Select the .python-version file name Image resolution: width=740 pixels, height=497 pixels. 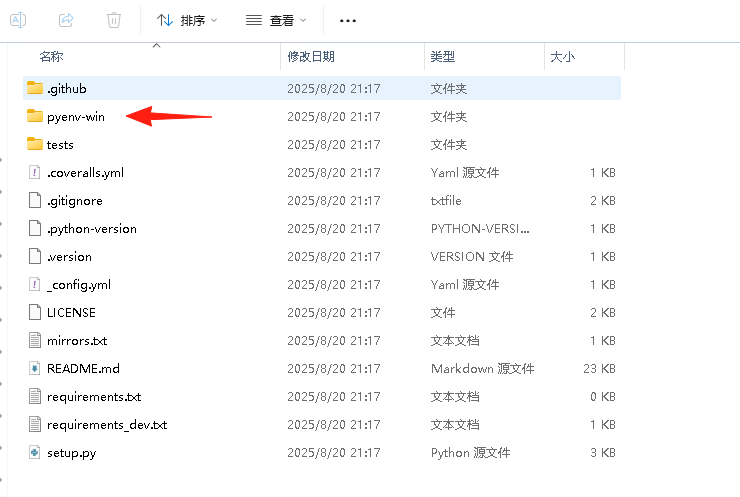click(x=92, y=229)
